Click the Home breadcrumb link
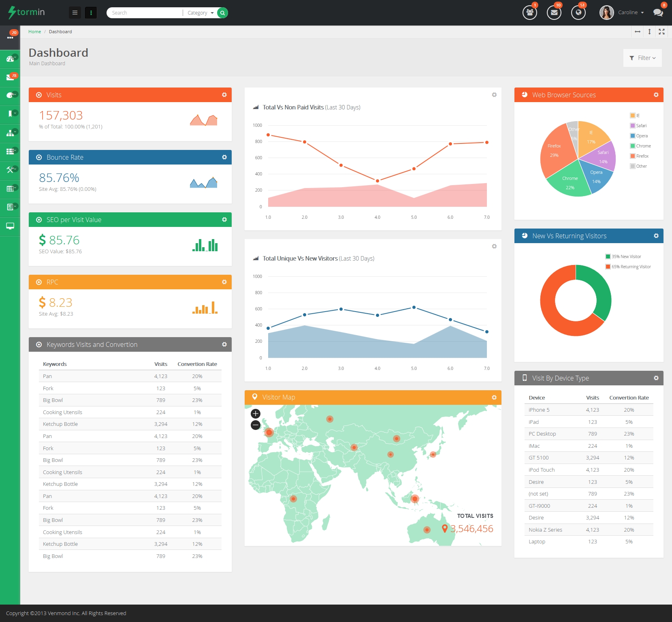Viewport: 672px width, 622px height. 34,32
